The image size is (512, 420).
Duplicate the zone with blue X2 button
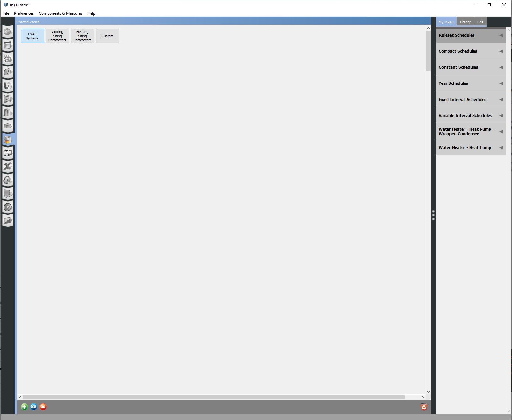tap(34, 407)
